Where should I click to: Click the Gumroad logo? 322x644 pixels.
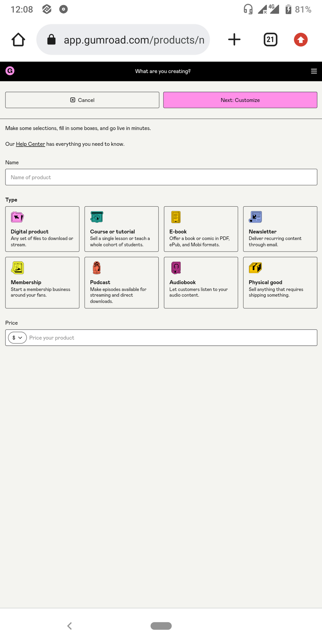click(x=10, y=71)
